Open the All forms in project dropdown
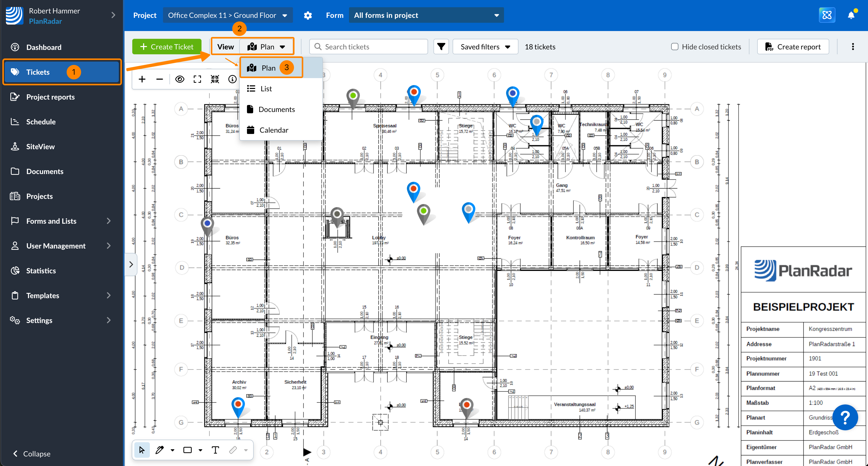The image size is (868, 466). click(426, 16)
